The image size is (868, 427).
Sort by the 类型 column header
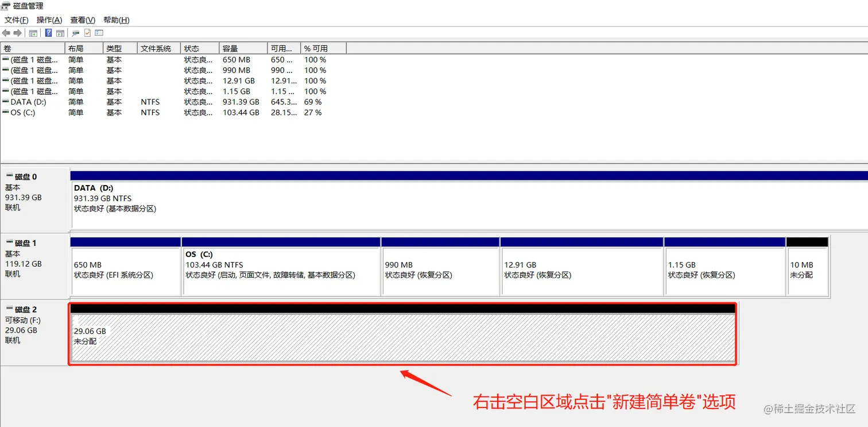point(121,48)
